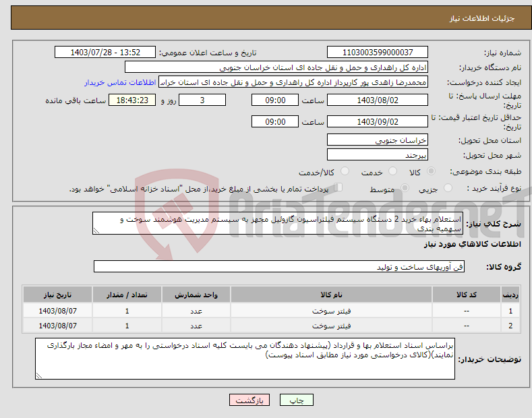Click the quantity cell in row 2
Viewport: 532px width, 418px height.
coord(127,326)
